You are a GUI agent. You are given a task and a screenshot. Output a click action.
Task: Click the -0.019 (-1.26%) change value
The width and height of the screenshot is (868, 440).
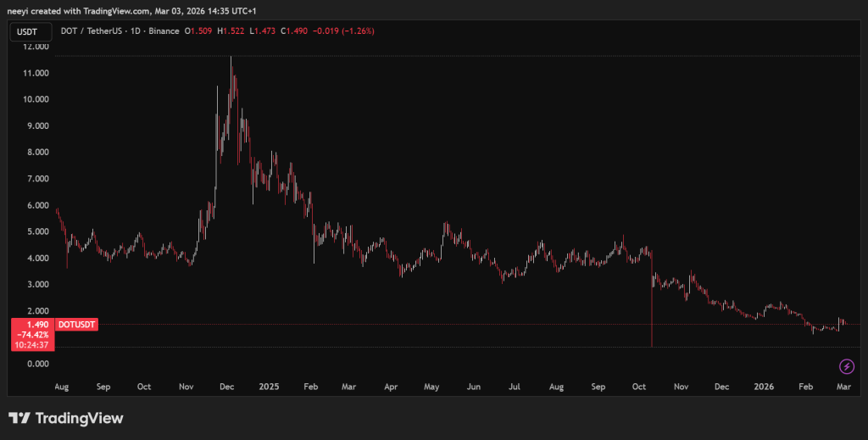343,31
